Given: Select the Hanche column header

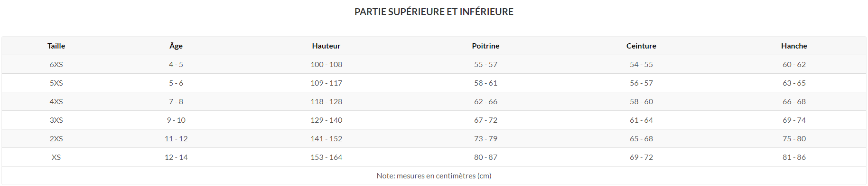Looking at the screenshot, I should coord(794,46).
